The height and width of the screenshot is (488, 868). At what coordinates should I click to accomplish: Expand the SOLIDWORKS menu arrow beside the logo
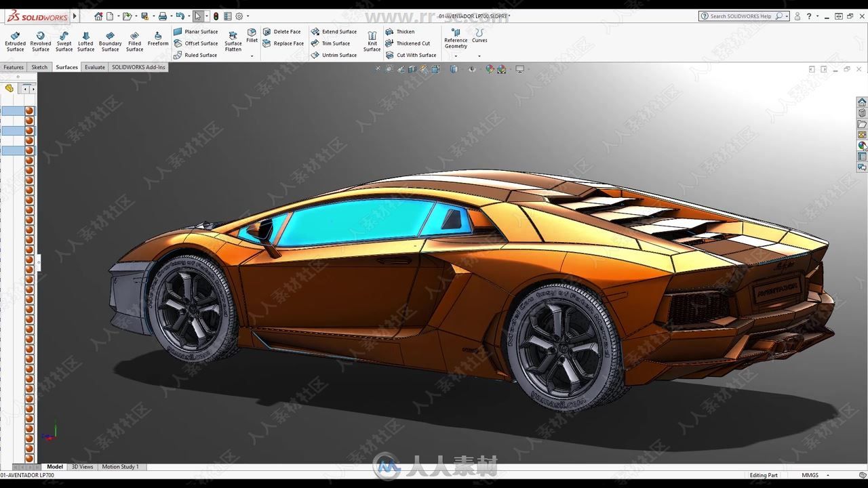[x=75, y=16]
